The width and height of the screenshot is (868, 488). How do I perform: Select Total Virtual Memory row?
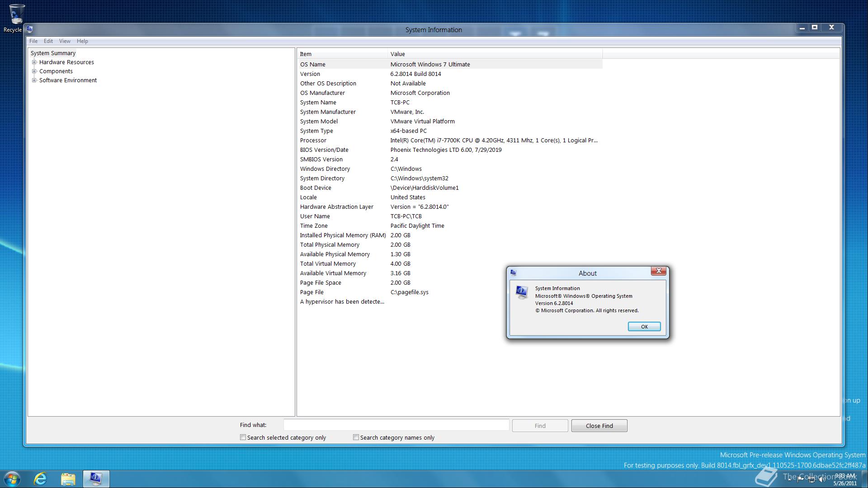coord(450,264)
